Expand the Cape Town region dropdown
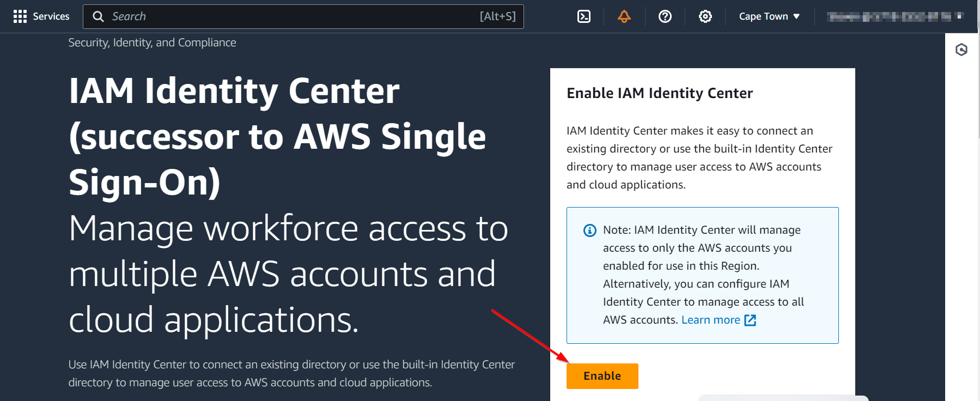980x401 pixels. tap(769, 16)
